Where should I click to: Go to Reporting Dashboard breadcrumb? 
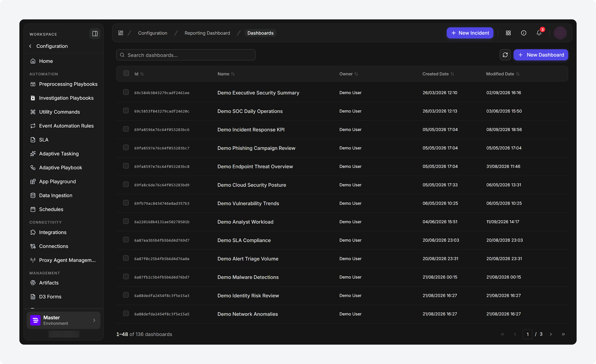click(x=207, y=33)
